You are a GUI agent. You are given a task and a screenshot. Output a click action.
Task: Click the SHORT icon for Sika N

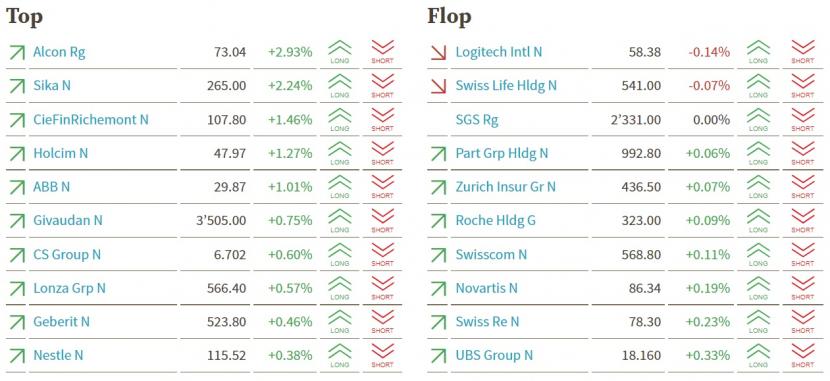coord(382,86)
